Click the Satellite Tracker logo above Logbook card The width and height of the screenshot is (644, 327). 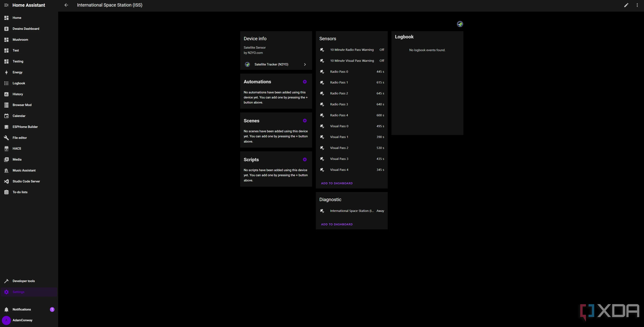coord(460,24)
